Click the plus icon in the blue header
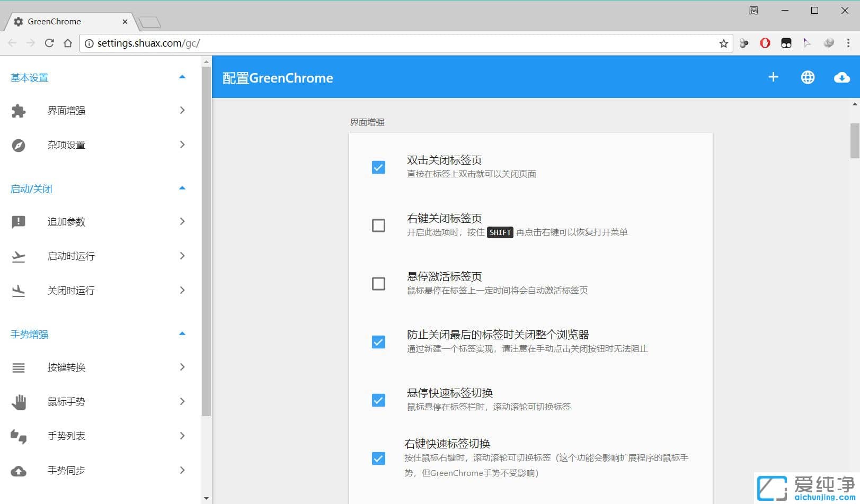The image size is (860, 504). click(x=773, y=77)
